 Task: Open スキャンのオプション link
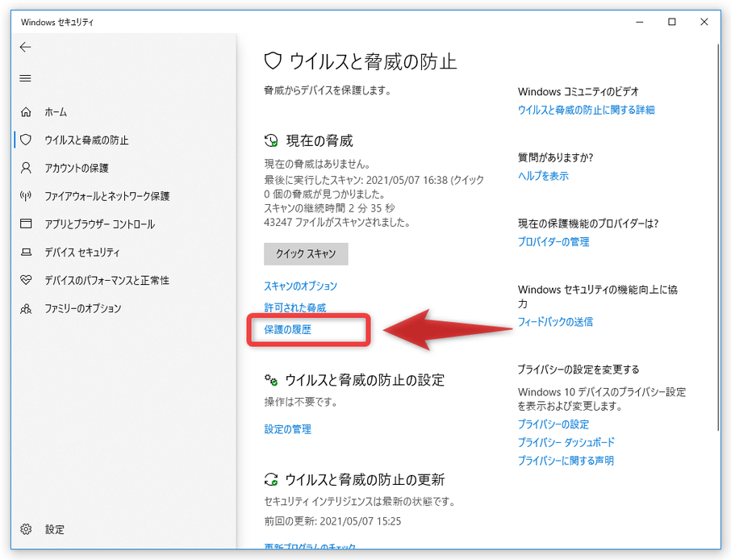(x=301, y=286)
